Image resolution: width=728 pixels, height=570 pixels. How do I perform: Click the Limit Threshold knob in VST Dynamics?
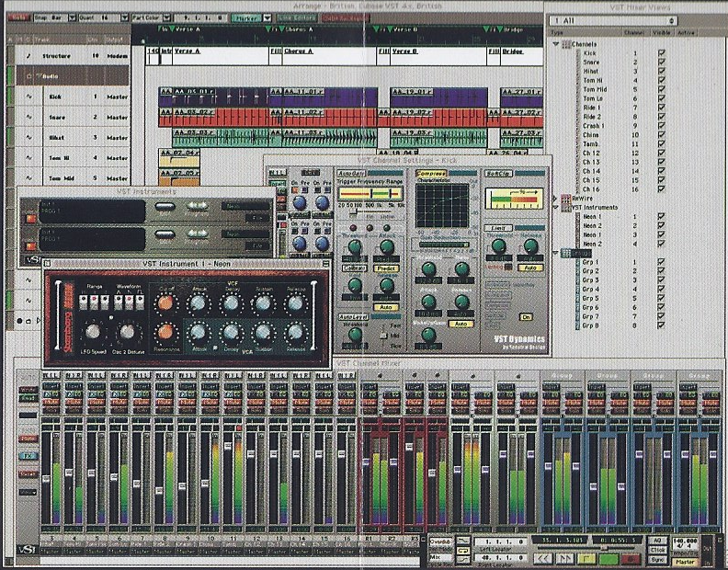[x=498, y=245]
